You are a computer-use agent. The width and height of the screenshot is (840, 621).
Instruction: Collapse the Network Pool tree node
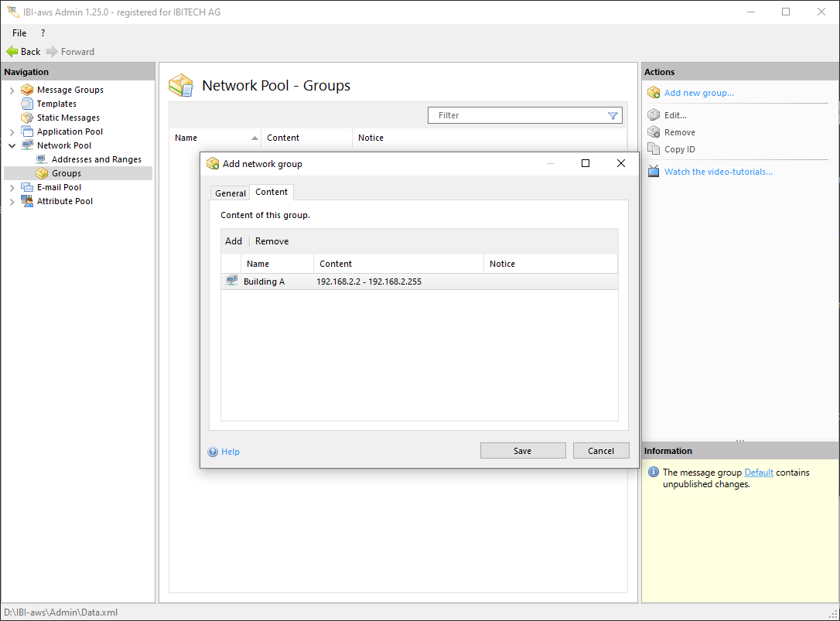pos(12,145)
